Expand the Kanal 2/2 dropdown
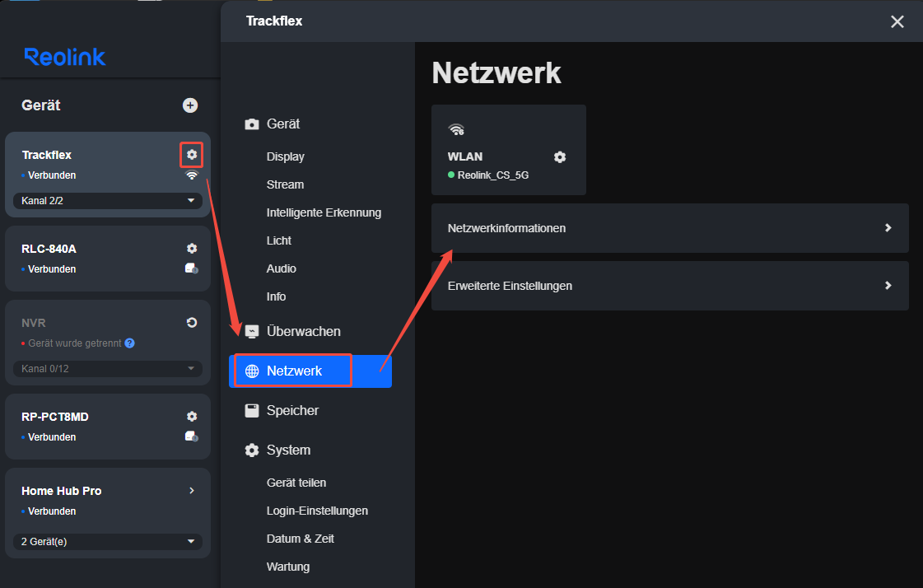 point(108,201)
